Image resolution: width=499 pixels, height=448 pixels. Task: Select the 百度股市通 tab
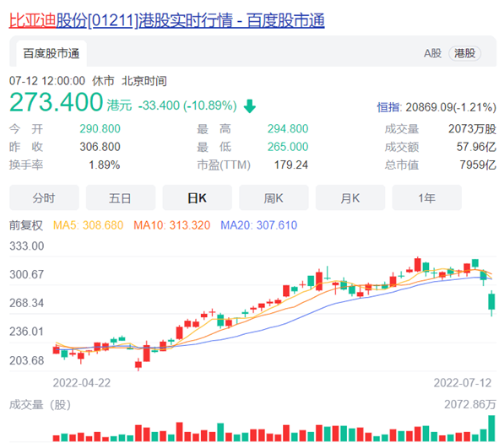pos(52,53)
